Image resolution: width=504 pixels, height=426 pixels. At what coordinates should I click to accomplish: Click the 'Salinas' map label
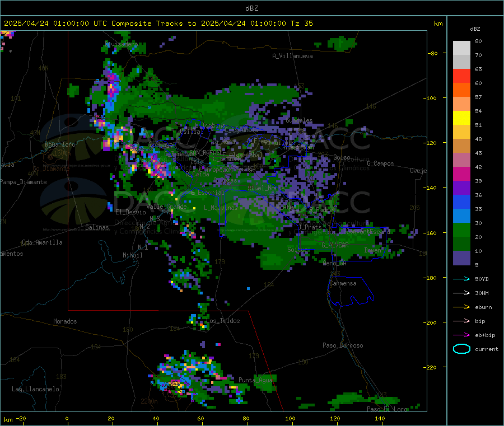pyautogui.click(x=97, y=227)
